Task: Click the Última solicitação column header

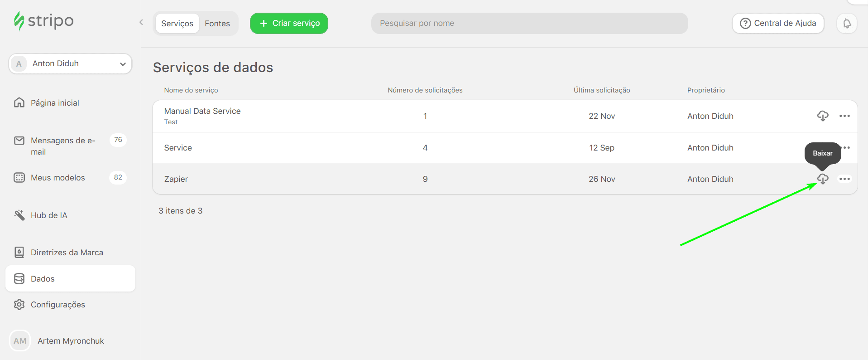Action: click(x=602, y=90)
